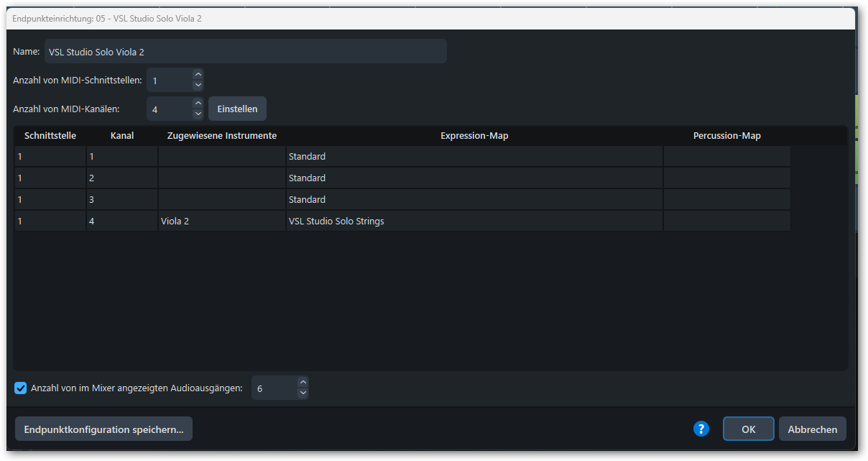Image resolution: width=868 pixels, height=461 pixels.
Task: Open Percussion-Map cell for channel 1
Action: pyautogui.click(x=727, y=156)
